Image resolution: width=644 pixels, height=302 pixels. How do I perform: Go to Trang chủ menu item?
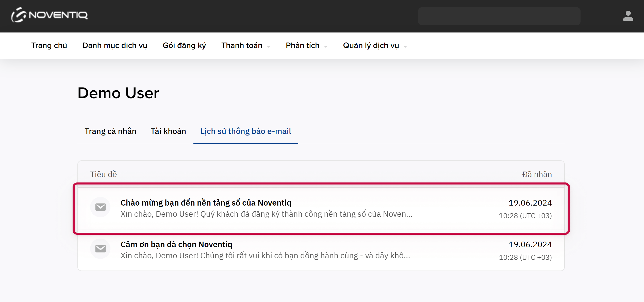49,45
